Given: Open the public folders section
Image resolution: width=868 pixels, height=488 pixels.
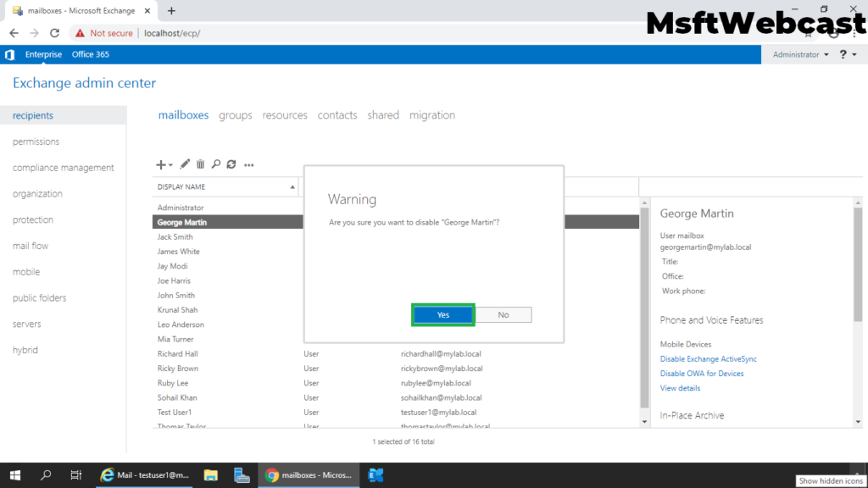Looking at the screenshot, I should (x=39, y=297).
